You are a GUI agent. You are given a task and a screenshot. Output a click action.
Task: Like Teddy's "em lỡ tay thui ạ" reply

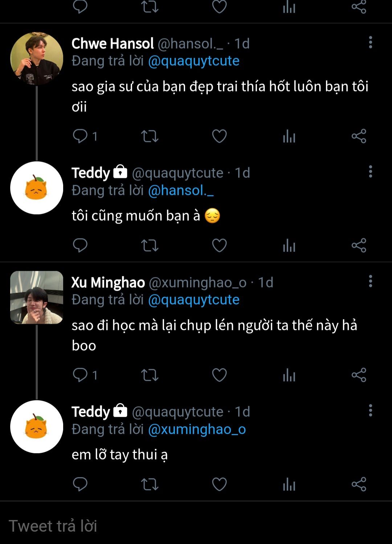tap(219, 484)
